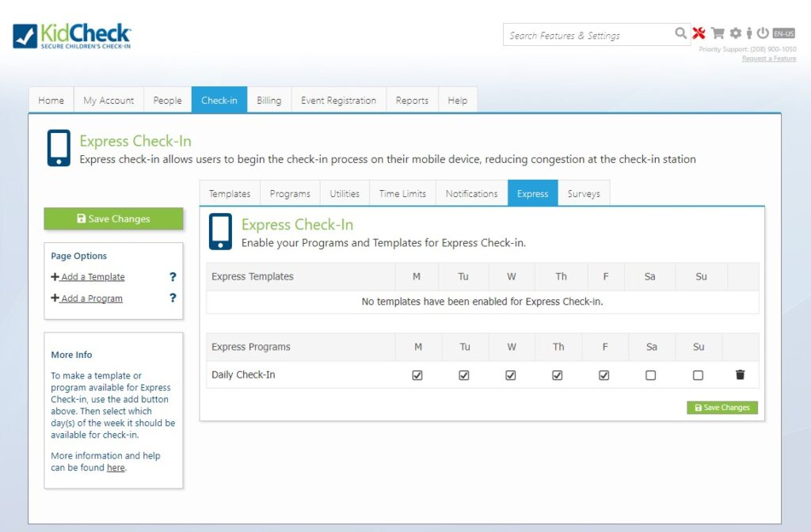The width and height of the screenshot is (811, 532).
Task: Click the power logout icon
Action: click(761, 33)
